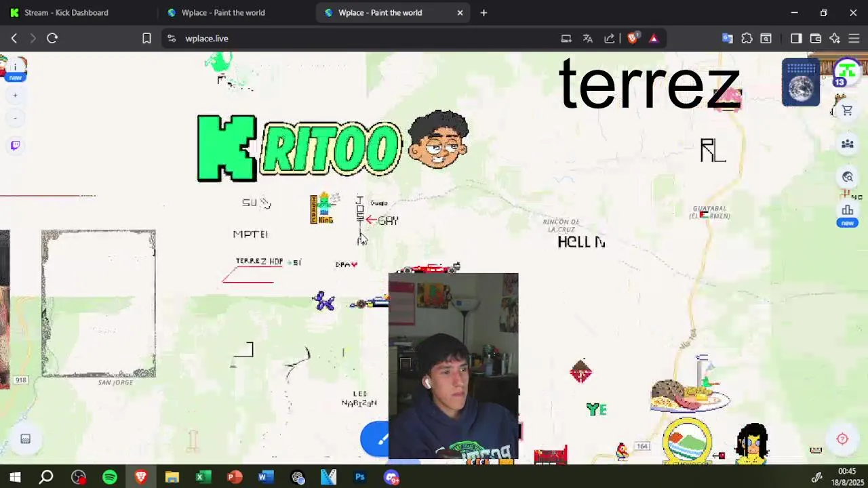Click the share page icon
The height and width of the screenshot is (488, 868).
coord(610,39)
